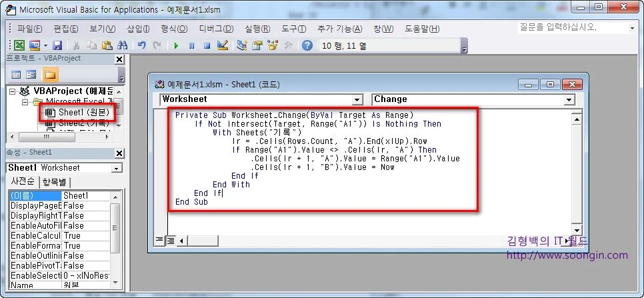Viewport: 644px width, 298px height.
Task: Click the EnableSelection property value
Action: (86, 275)
